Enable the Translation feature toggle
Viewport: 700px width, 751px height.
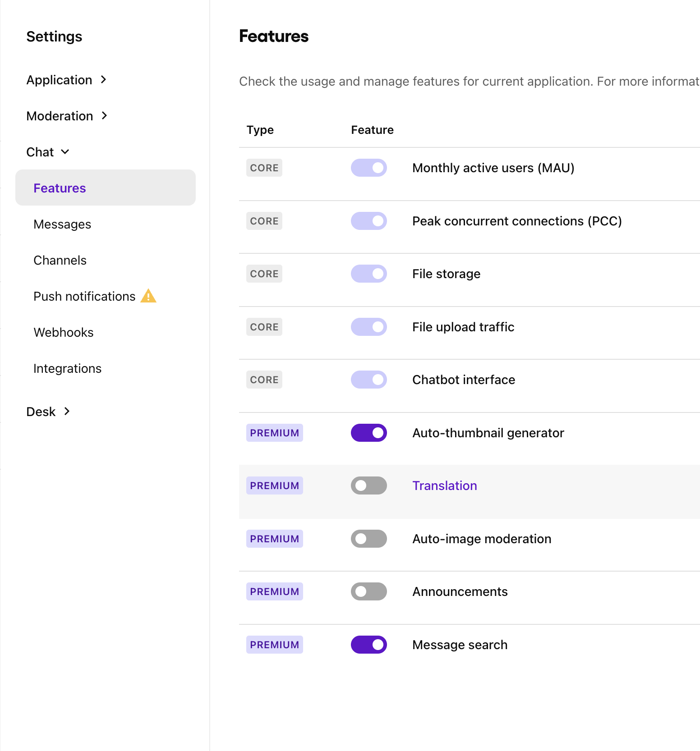(368, 485)
